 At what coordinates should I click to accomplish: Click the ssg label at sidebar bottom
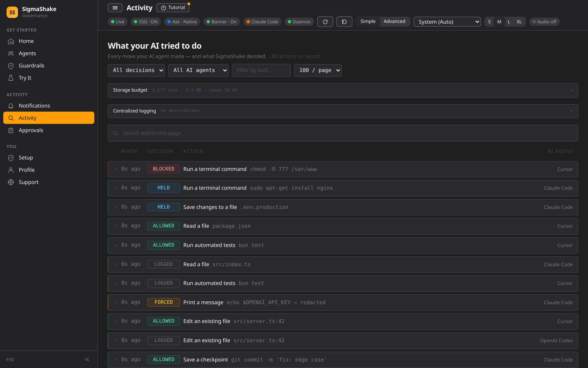(x=10, y=359)
